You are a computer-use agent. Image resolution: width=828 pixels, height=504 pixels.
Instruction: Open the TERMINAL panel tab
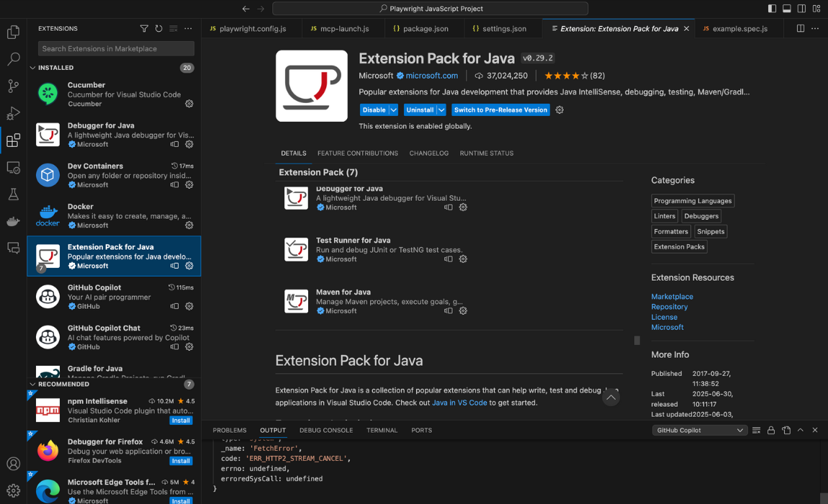click(382, 430)
